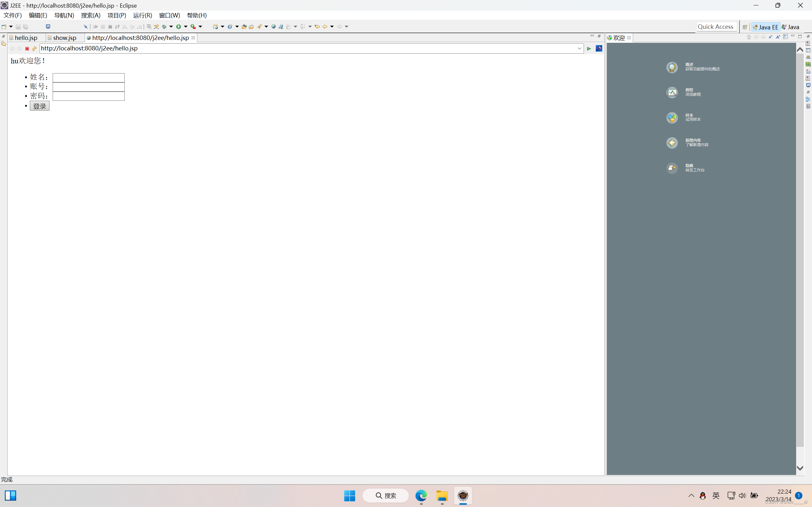The image size is (812, 507).
Task: Expand the Run button dropdown arrow
Action: pos(186,27)
